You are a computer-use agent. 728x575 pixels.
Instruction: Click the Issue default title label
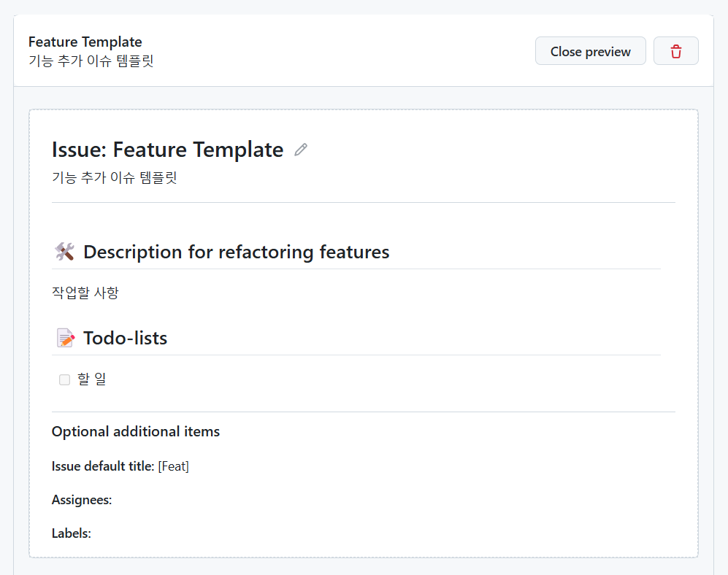(x=103, y=466)
